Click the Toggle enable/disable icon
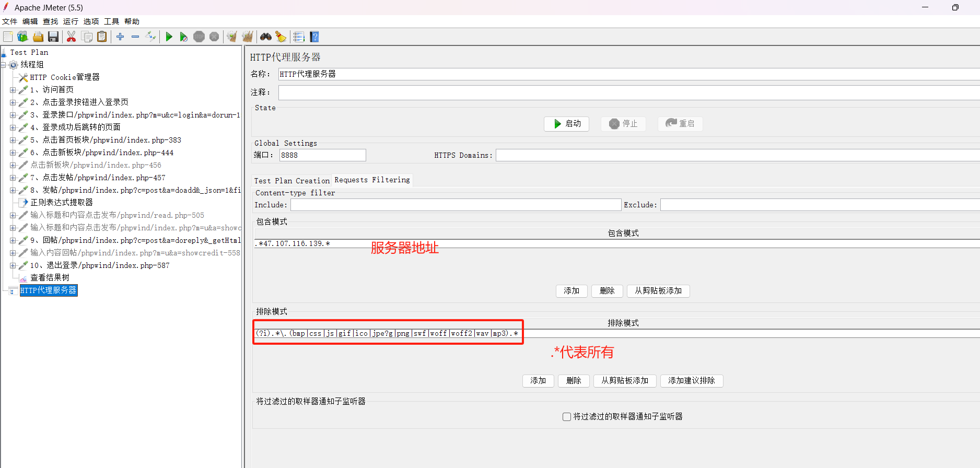This screenshot has width=980, height=468. pos(151,37)
